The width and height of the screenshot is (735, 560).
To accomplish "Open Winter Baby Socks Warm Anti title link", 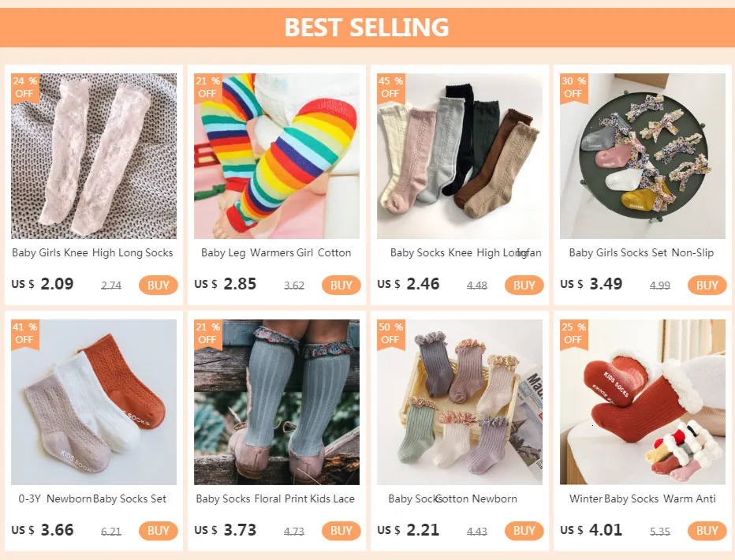I will tap(643, 499).
